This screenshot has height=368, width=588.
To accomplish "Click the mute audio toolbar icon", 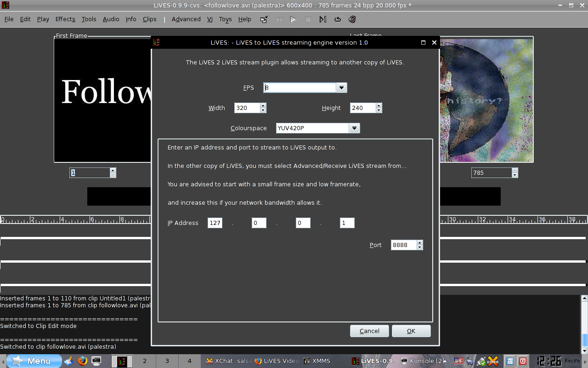I will click(352, 19).
